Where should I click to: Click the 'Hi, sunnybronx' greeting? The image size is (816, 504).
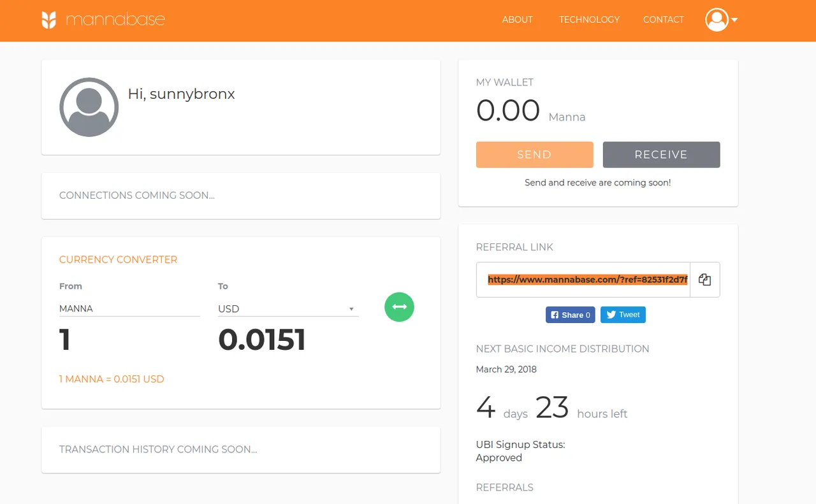pos(181,94)
